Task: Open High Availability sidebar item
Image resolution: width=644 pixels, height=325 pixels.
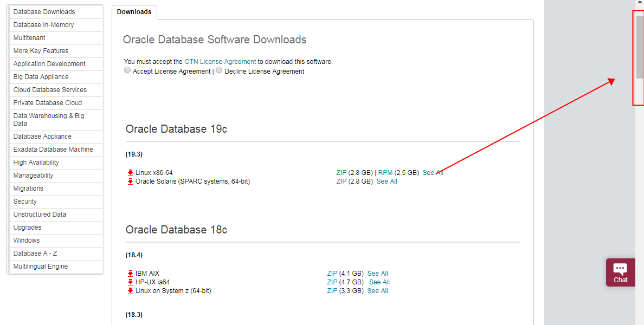Action: click(56, 162)
